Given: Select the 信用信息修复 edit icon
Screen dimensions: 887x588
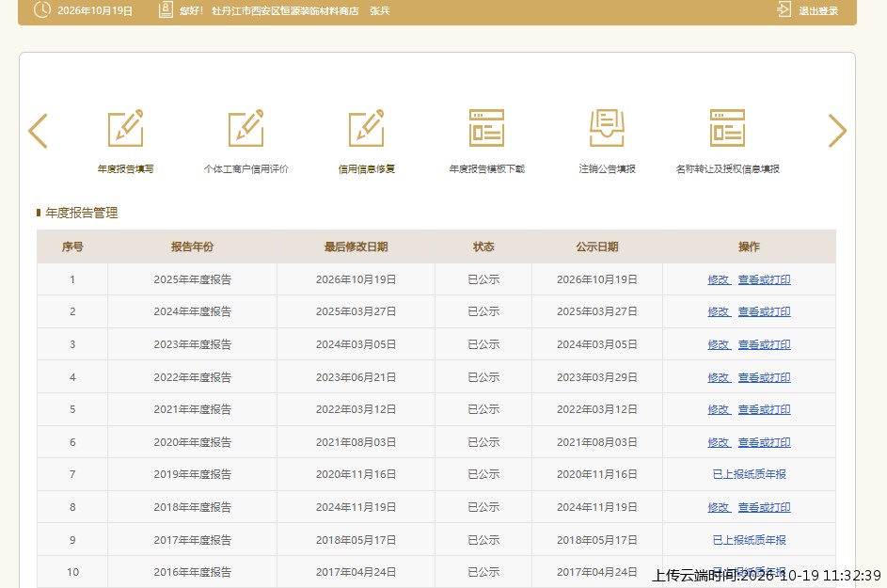Looking at the screenshot, I should pos(367,129).
